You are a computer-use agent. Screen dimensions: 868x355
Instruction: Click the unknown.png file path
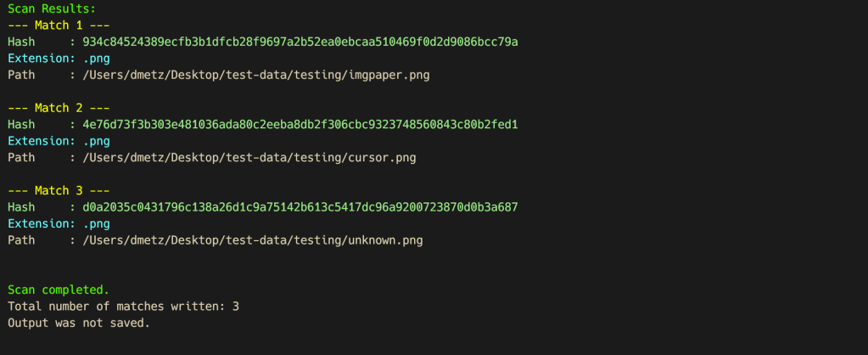click(x=252, y=240)
